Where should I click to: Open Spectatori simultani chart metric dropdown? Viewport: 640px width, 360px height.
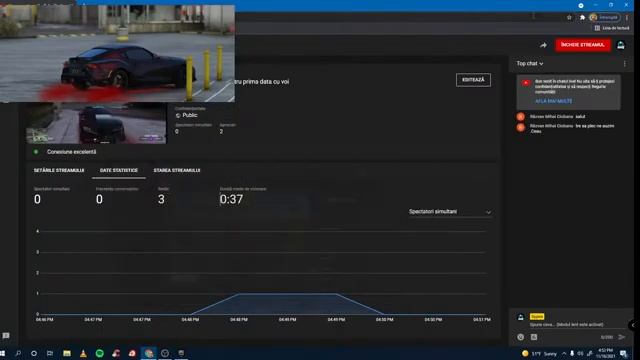pyautogui.click(x=450, y=212)
